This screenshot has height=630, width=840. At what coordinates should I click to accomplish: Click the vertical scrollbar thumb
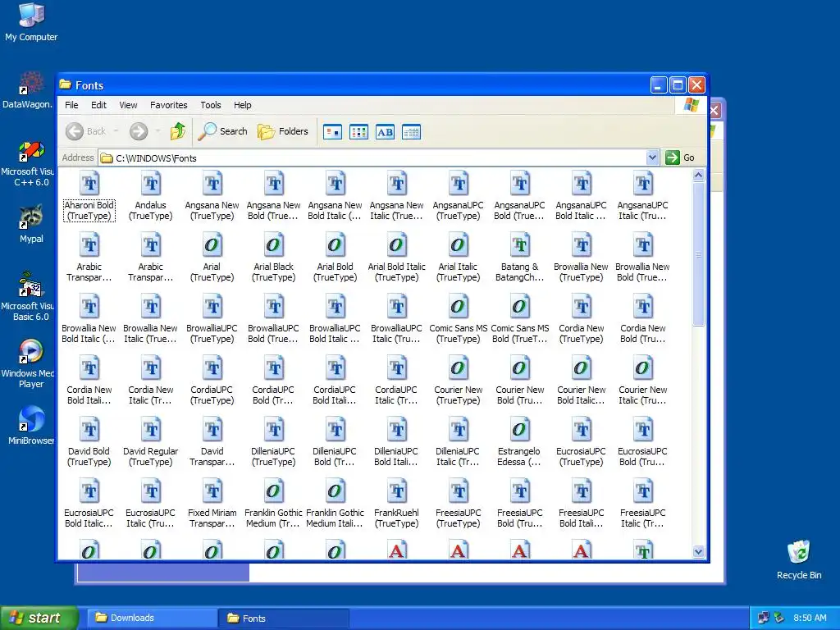(698, 254)
